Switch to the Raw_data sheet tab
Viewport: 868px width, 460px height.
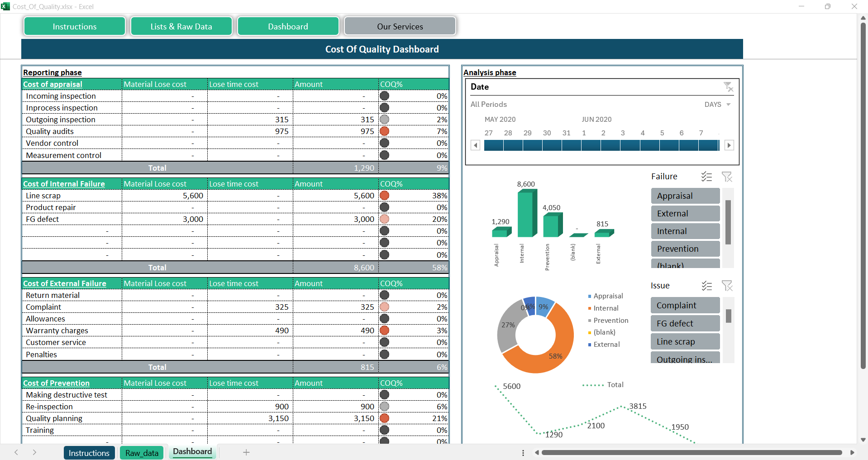point(142,453)
